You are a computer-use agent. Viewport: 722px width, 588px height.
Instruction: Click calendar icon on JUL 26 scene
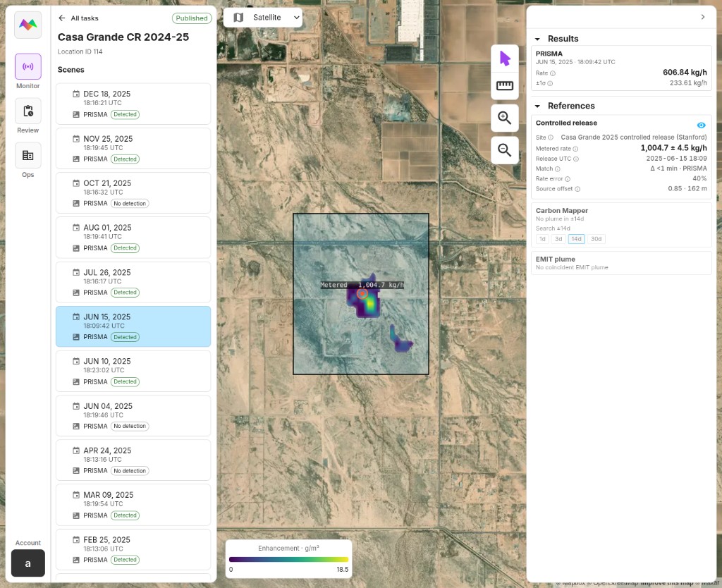pyautogui.click(x=76, y=272)
